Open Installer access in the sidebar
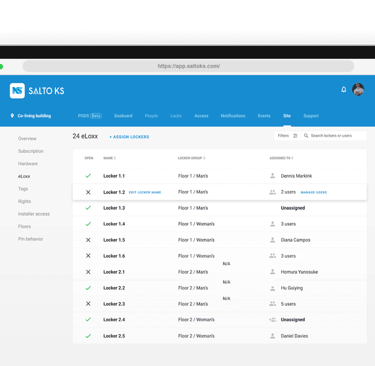Image resolution: width=375 pixels, height=366 pixels. (34, 214)
